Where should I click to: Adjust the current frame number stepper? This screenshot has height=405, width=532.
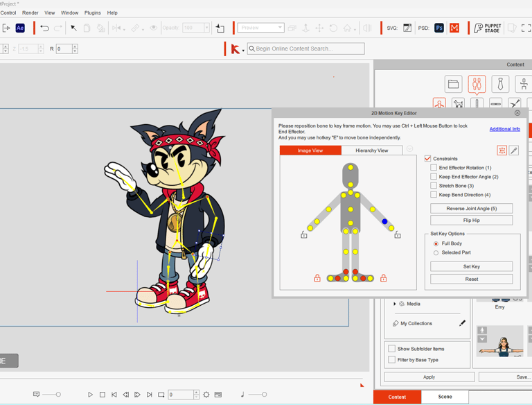point(196,395)
